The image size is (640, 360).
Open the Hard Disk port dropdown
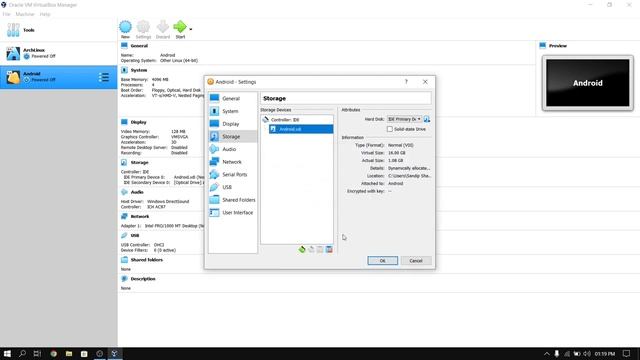point(404,119)
